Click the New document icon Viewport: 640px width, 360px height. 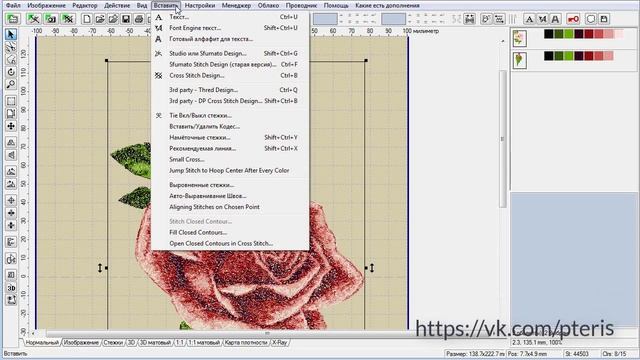click(x=87, y=19)
